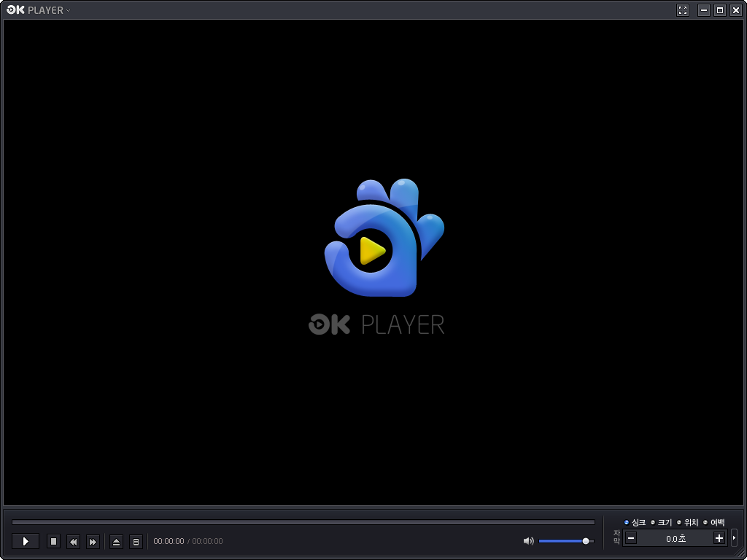Minimize the OK PLAYER window
Screen dimensions: 747x560
[704, 10]
